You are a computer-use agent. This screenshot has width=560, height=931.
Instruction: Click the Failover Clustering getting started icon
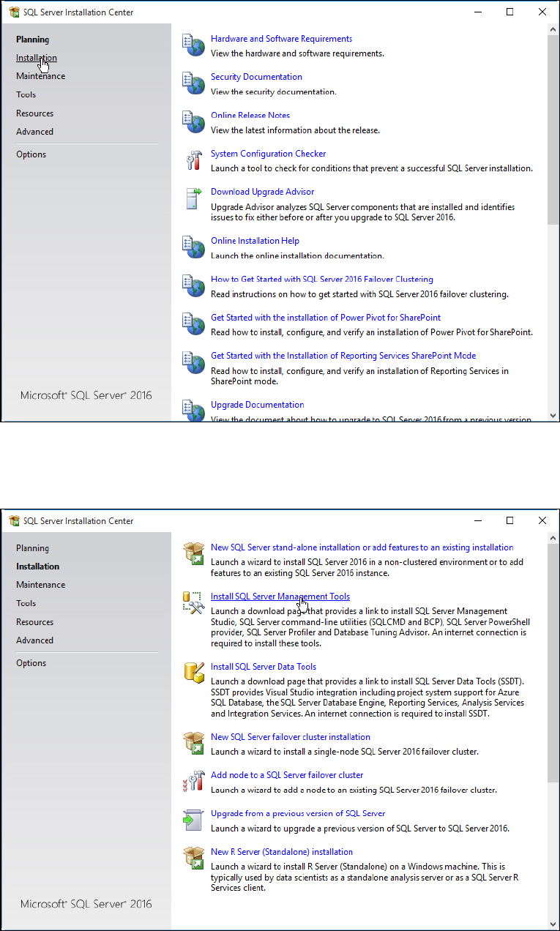(x=193, y=285)
